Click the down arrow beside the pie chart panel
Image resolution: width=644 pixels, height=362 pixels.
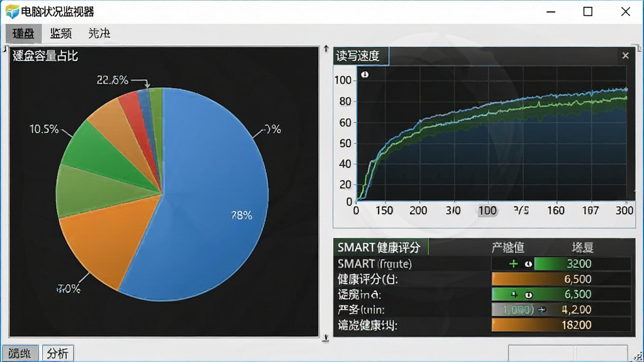click(x=326, y=337)
